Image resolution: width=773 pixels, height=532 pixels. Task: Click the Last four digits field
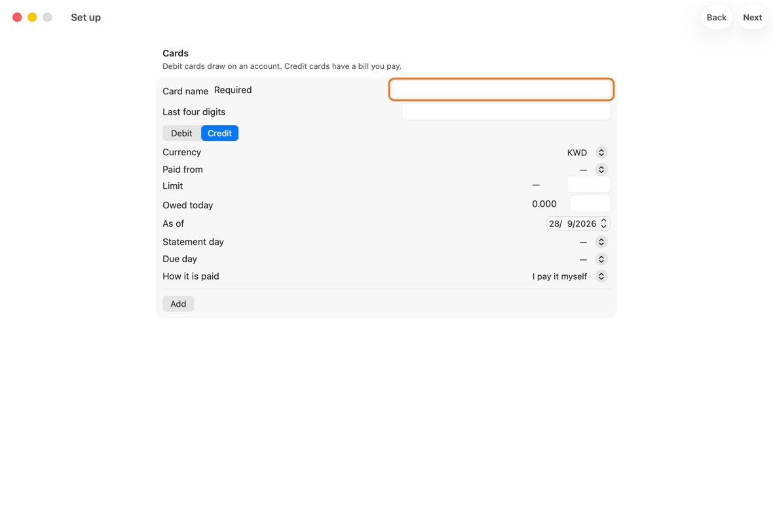pyautogui.click(x=506, y=111)
